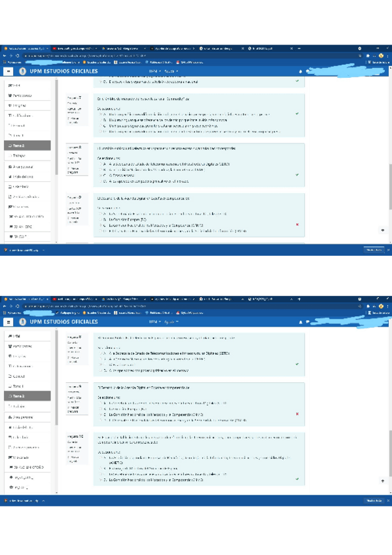Open the messages icon in the upper window
This screenshot has width=392, height=555.
tap(308, 71)
